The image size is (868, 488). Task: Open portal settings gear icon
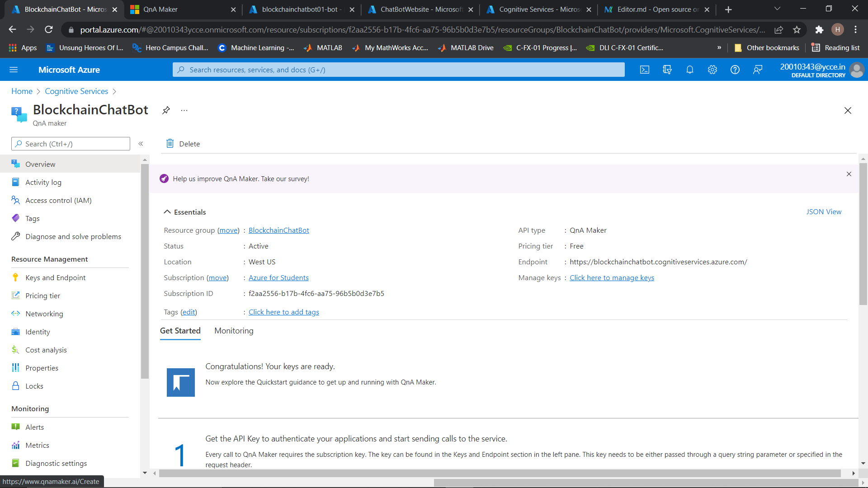[712, 70]
